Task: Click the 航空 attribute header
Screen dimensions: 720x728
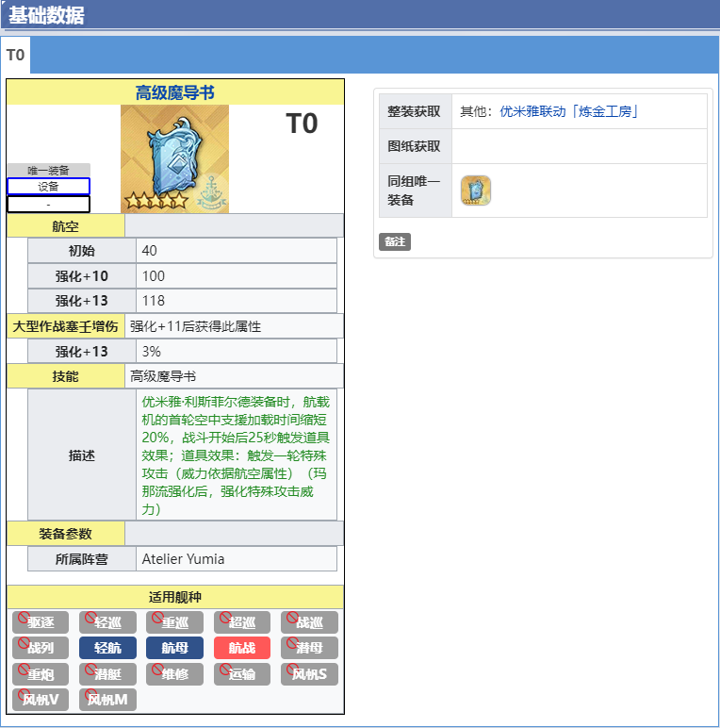Action: click(x=65, y=226)
